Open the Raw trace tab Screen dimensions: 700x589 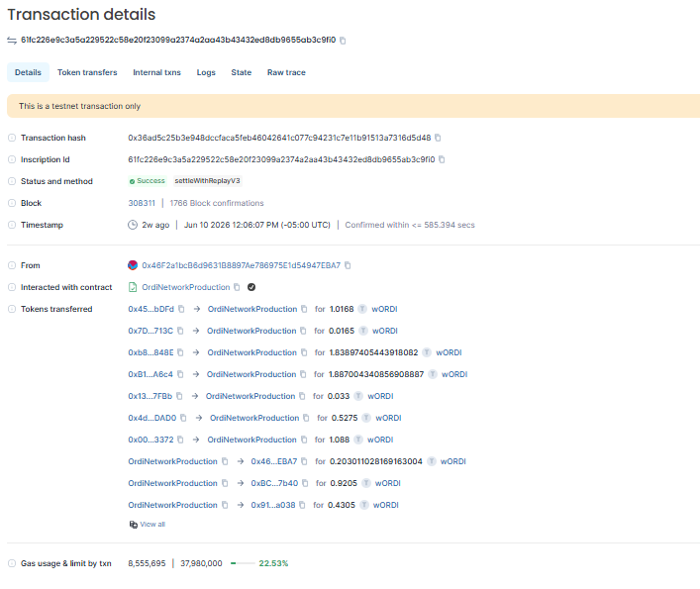[286, 72]
